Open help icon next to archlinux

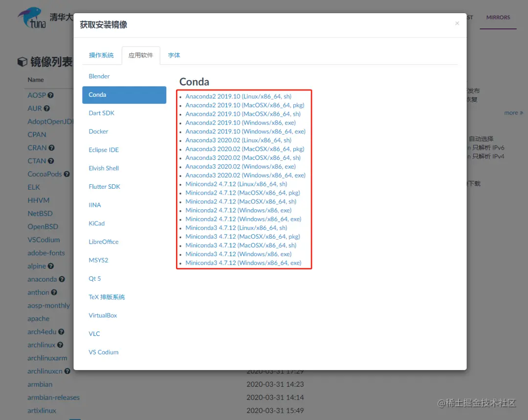[60, 345]
